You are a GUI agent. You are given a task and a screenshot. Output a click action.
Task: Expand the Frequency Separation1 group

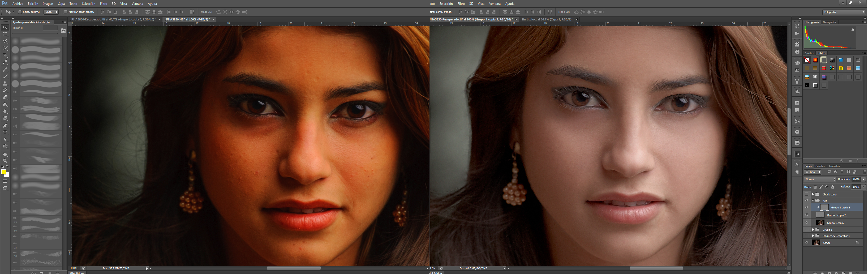813,236
